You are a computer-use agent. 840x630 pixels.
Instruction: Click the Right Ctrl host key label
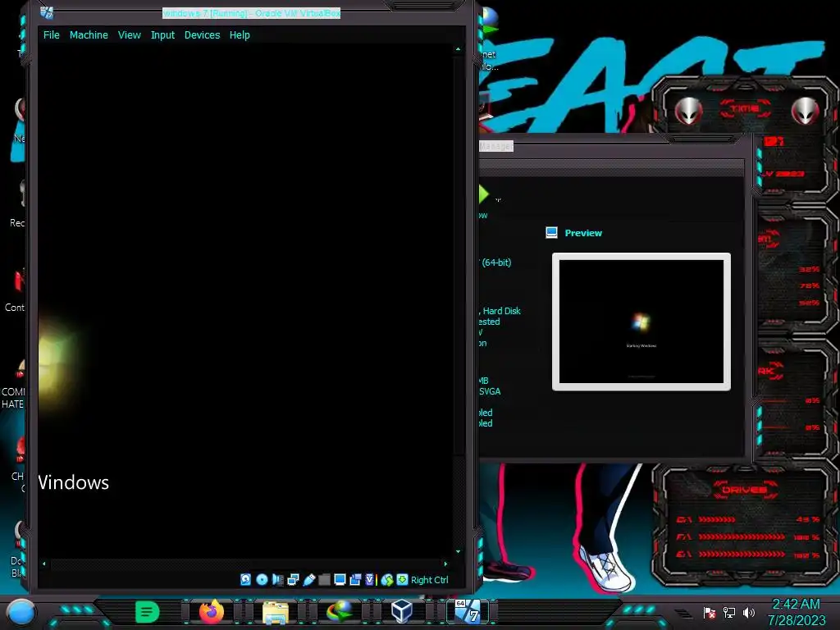click(430, 580)
